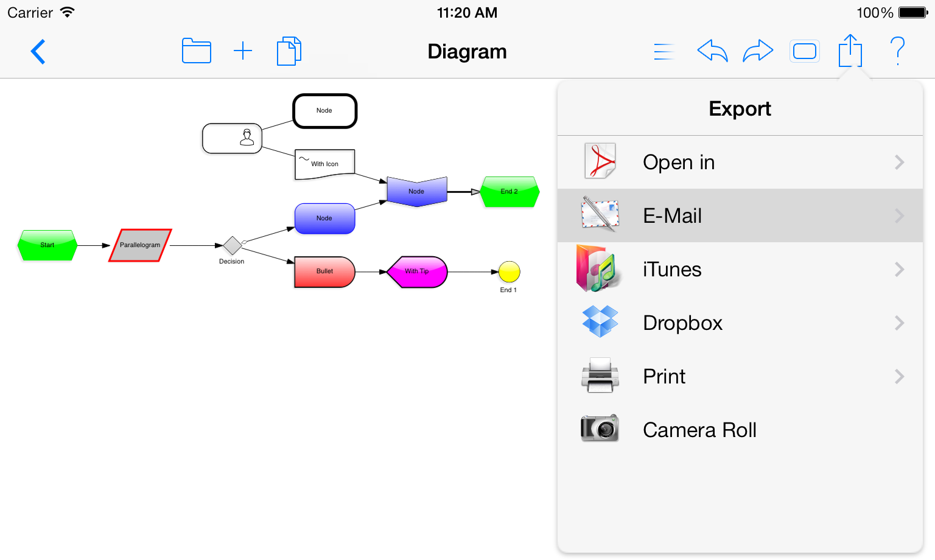The height and width of the screenshot is (560, 935).
Task: Tap the mail envelope icon
Action: (600, 214)
